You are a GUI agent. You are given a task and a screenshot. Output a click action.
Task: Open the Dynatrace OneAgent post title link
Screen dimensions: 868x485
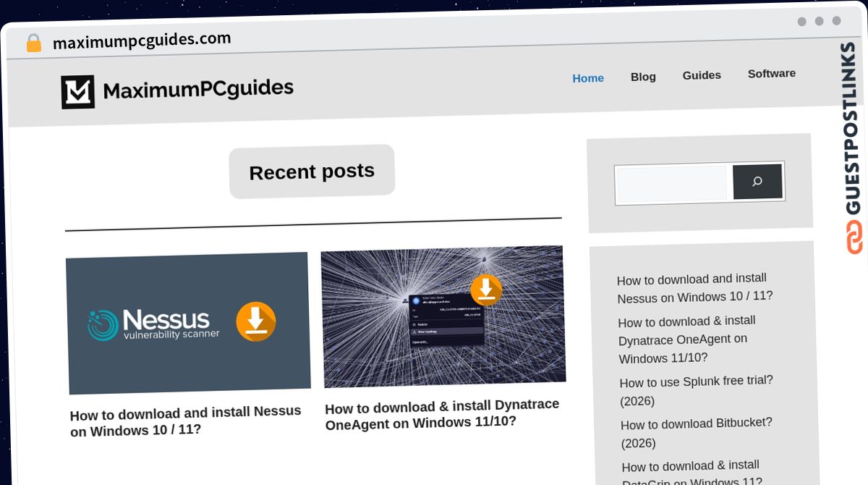pyautogui.click(x=442, y=414)
